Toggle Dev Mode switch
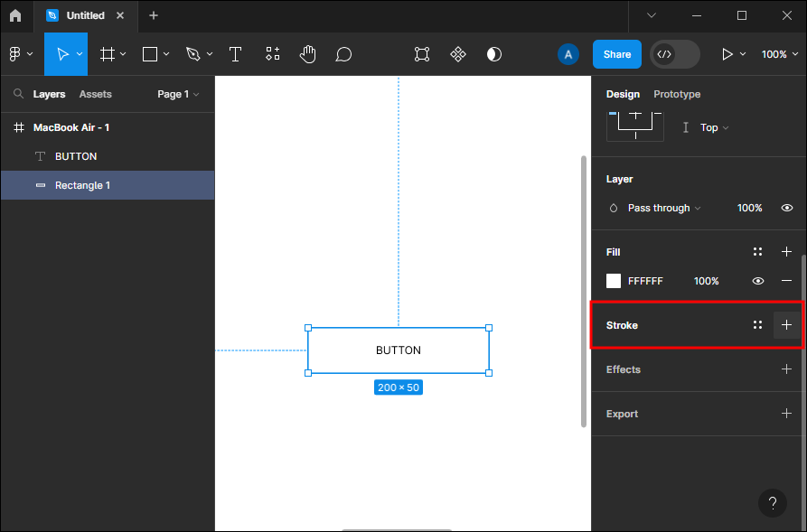The width and height of the screenshot is (807, 532). pyautogui.click(x=674, y=54)
